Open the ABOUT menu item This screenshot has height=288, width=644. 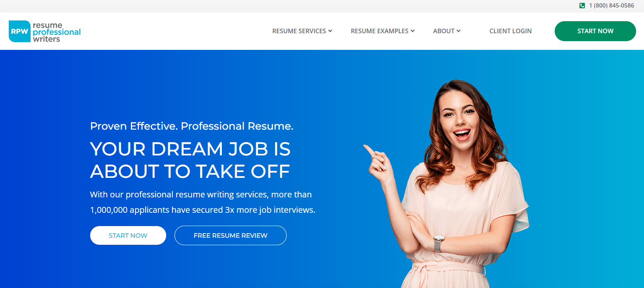[x=444, y=31]
